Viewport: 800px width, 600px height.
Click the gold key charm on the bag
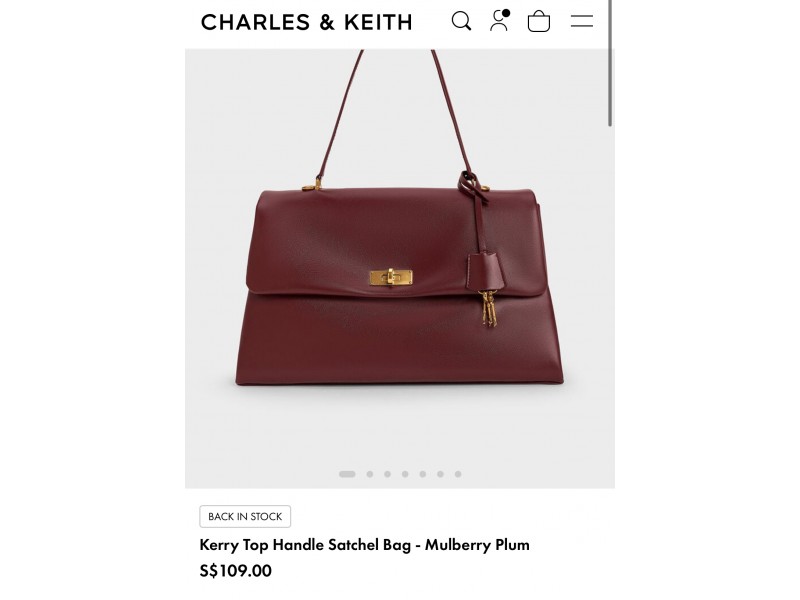(x=488, y=308)
